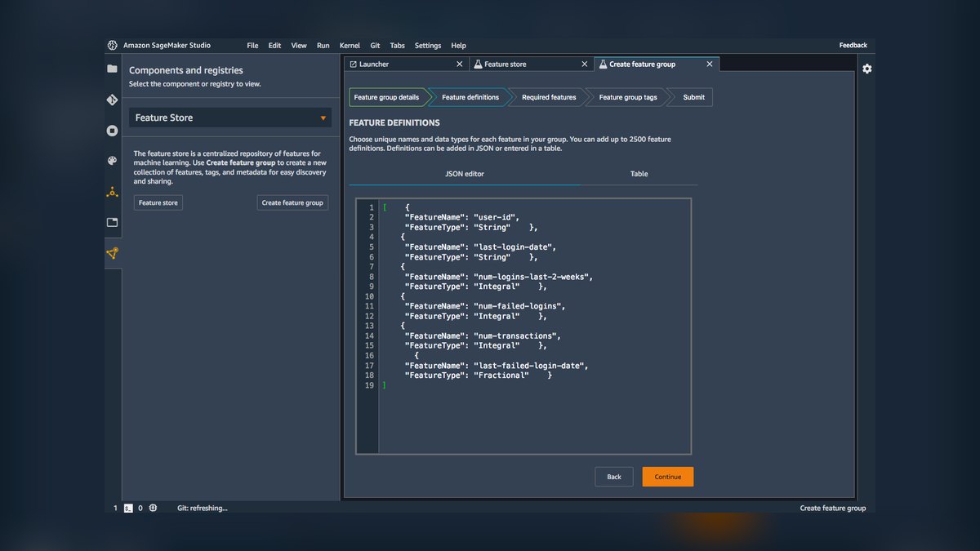Click the FEATURE DEFINITIONS heading

click(394, 123)
